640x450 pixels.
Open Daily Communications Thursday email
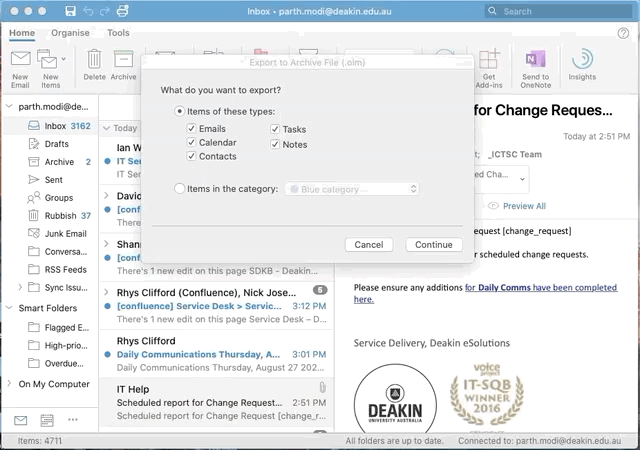(217, 354)
